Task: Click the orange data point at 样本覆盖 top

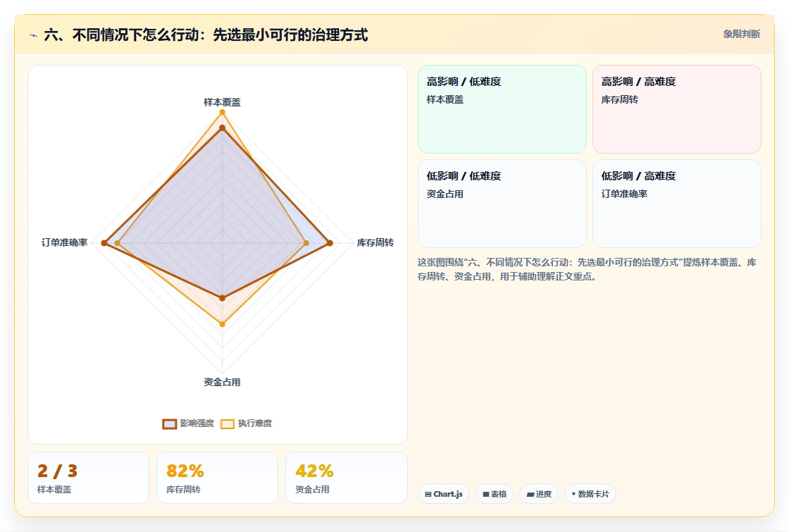Action: [x=222, y=112]
